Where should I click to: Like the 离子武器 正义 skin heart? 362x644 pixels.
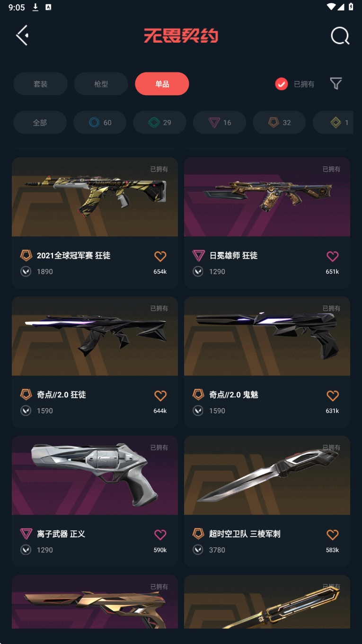coord(160,535)
